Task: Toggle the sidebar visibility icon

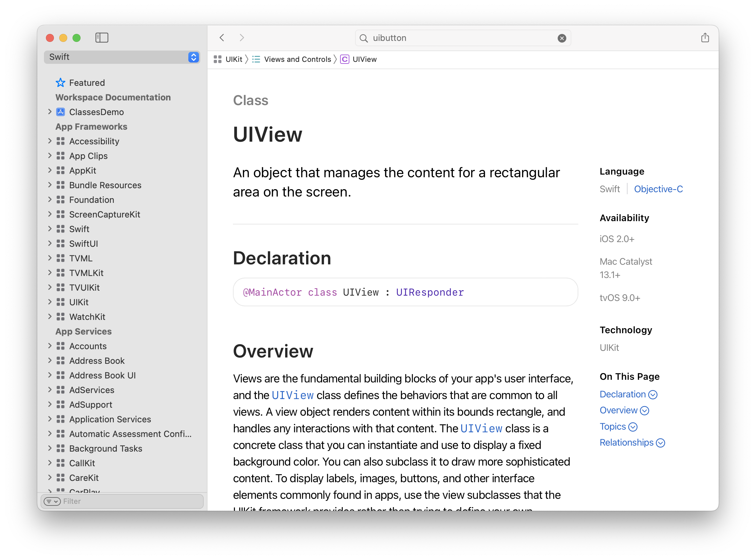Action: pyautogui.click(x=102, y=38)
